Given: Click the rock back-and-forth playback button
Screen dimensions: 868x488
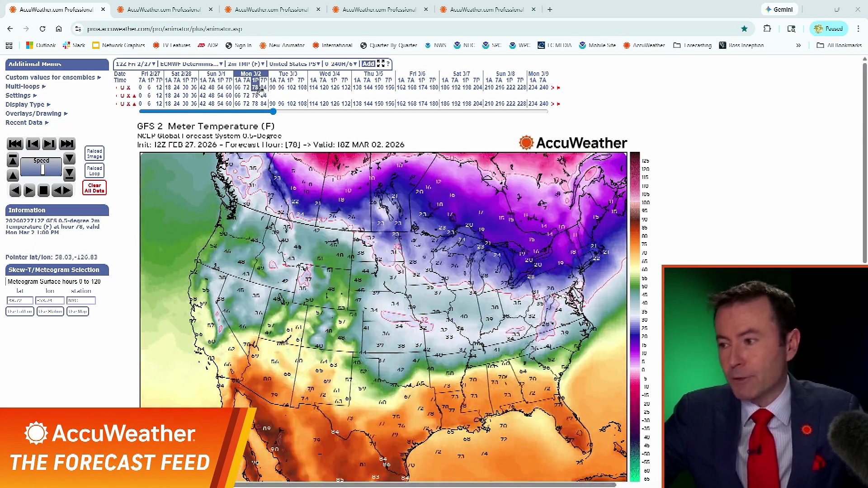Looking at the screenshot, I should (62, 191).
